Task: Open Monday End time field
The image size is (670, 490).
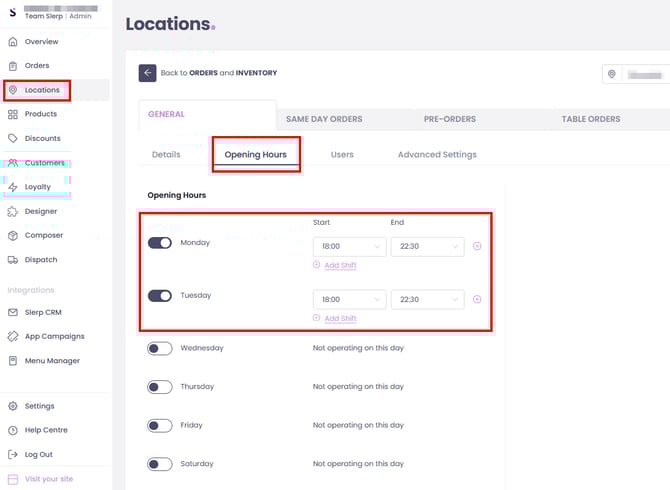Action: [x=427, y=246]
